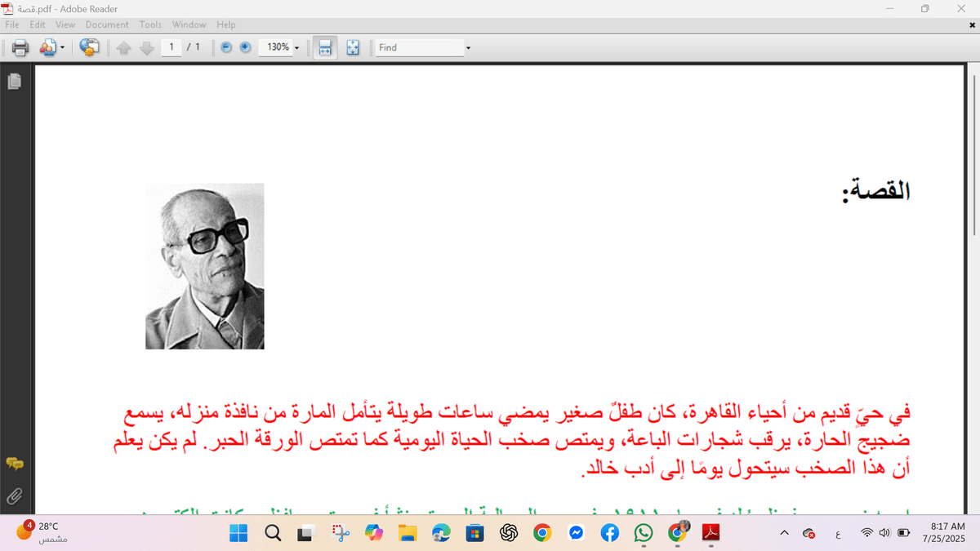Open the Tools menu
The image size is (980, 551).
pos(150,24)
